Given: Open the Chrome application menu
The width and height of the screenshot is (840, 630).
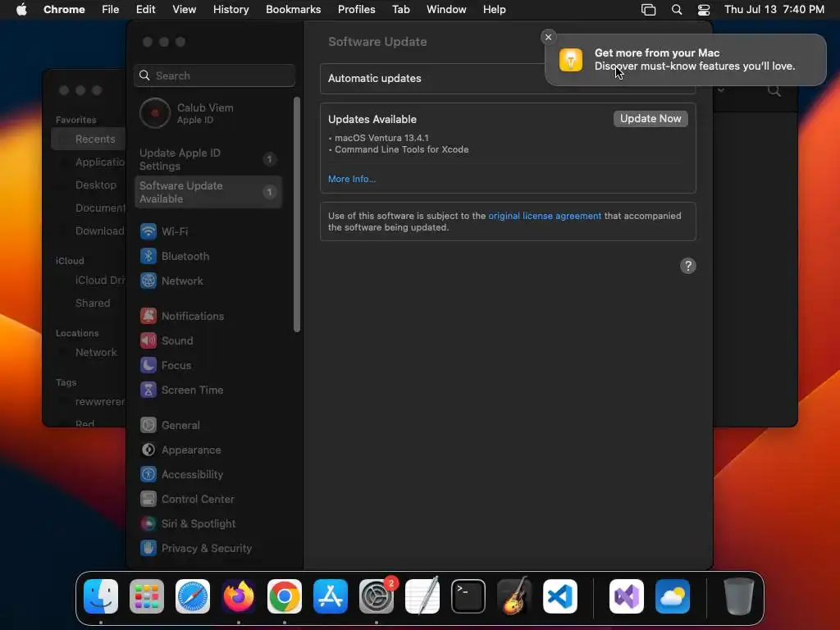Looking at the screenshot, I should point(64,10).
